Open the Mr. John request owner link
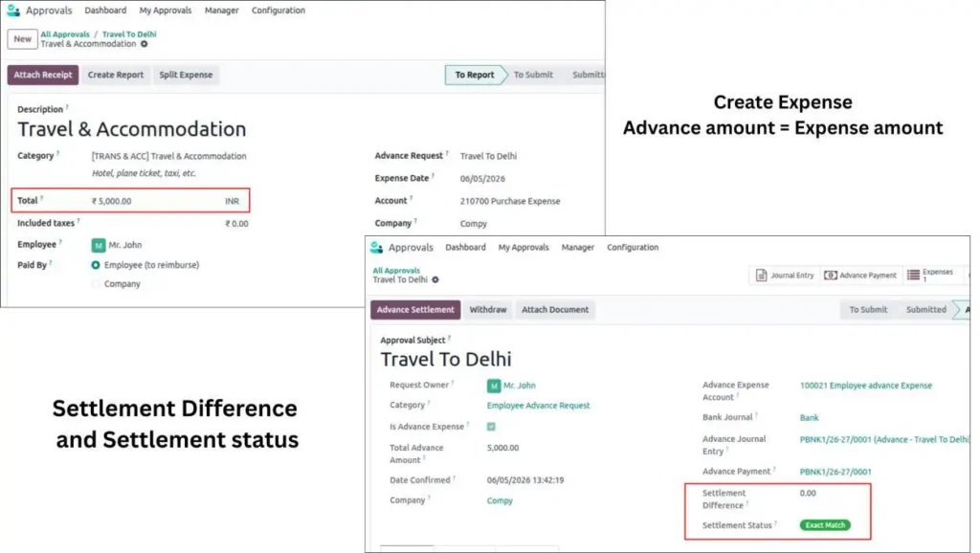The width and height of the screenshot is (980, 553). pos(520,387)
